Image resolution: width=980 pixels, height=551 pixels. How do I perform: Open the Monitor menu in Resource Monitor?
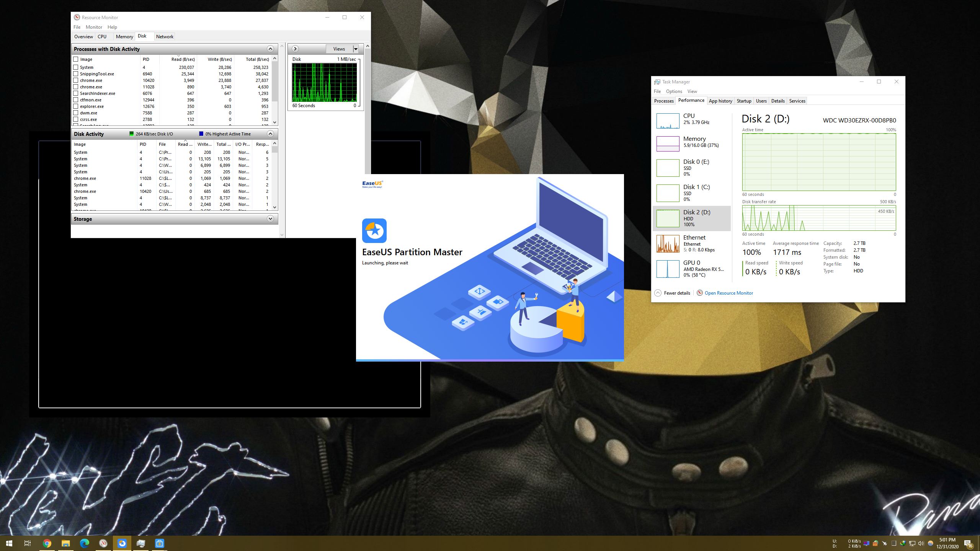[94, 27]
